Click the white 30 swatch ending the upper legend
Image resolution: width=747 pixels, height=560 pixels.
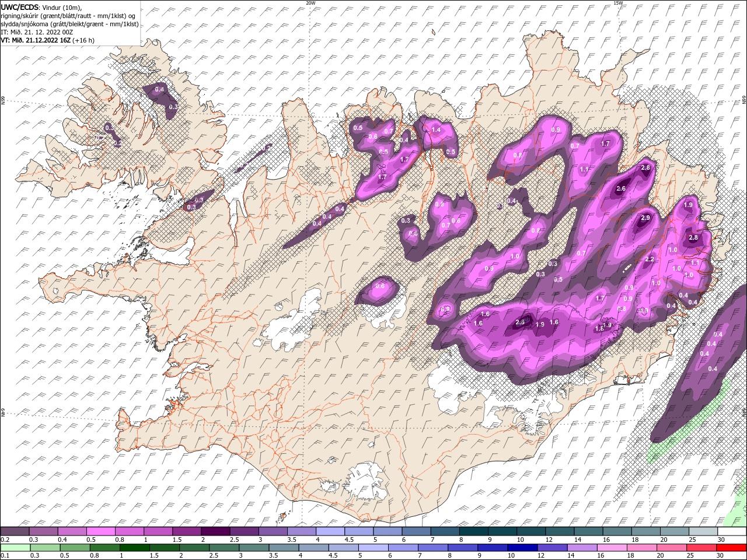(x=732, y=531)
